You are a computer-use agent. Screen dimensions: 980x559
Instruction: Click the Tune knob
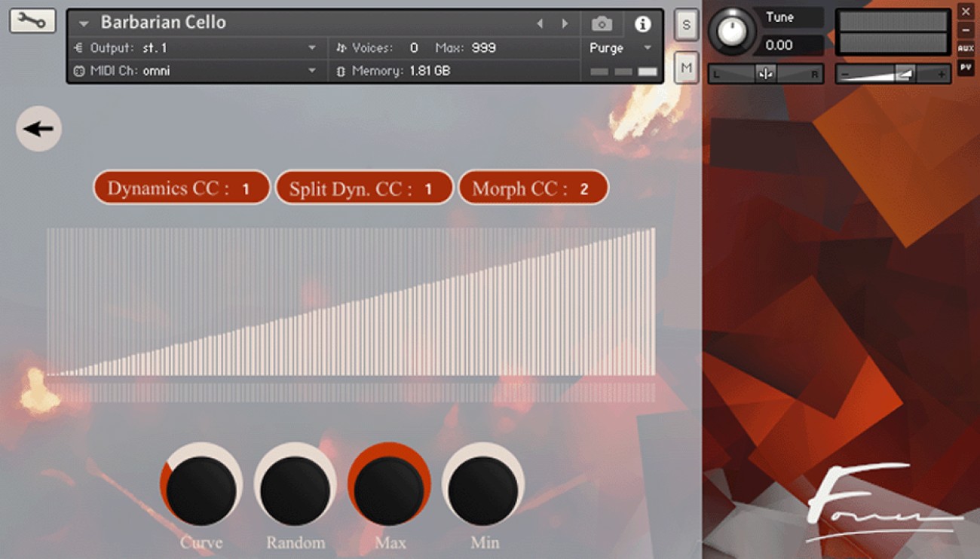(731, 32)
